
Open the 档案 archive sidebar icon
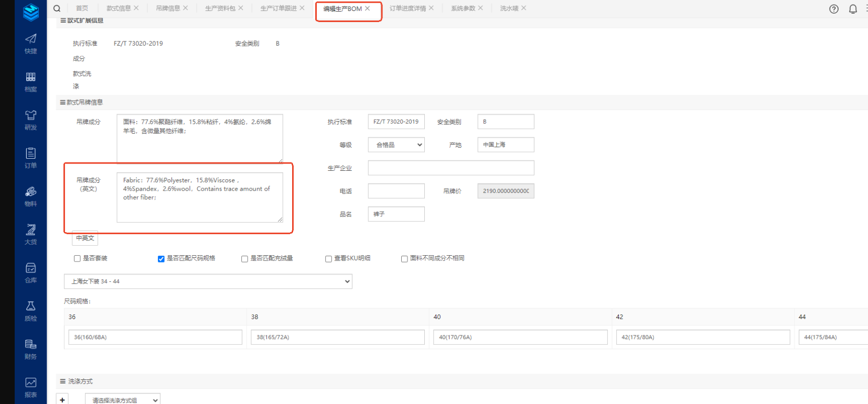click(x=30, y=82)
